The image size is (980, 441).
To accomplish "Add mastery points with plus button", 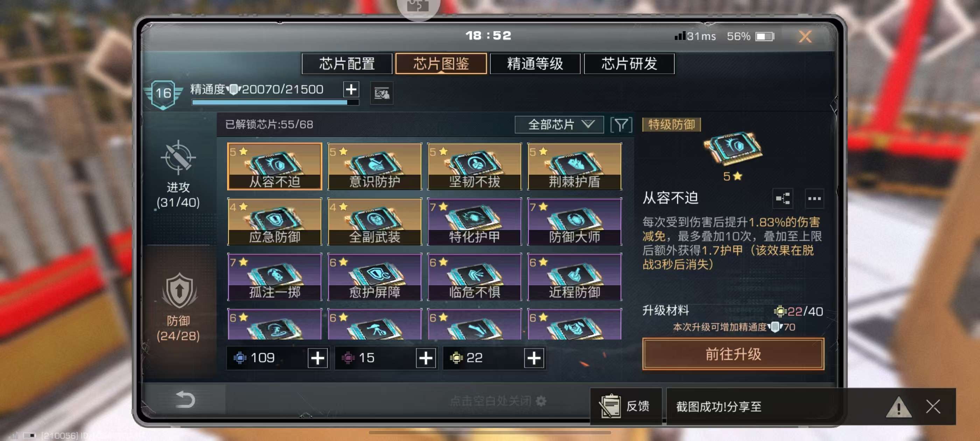I will pyautogui.click(x=351, y=89).
